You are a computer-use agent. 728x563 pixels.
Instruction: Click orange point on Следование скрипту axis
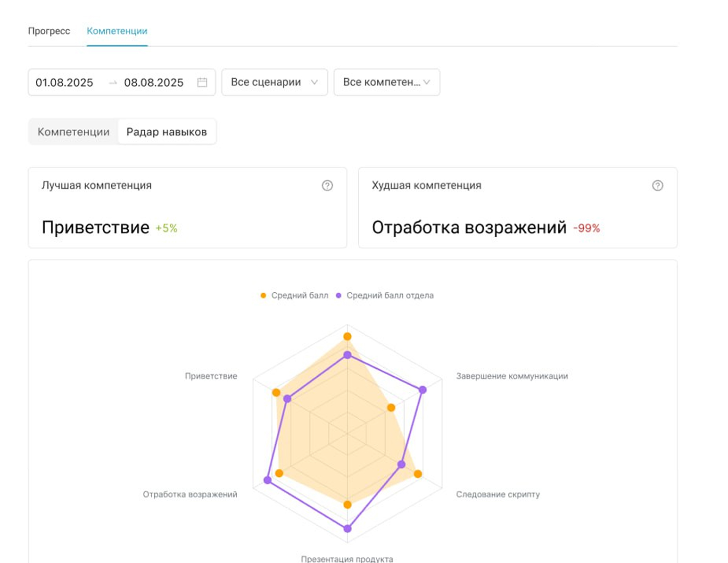coord(418,474)
